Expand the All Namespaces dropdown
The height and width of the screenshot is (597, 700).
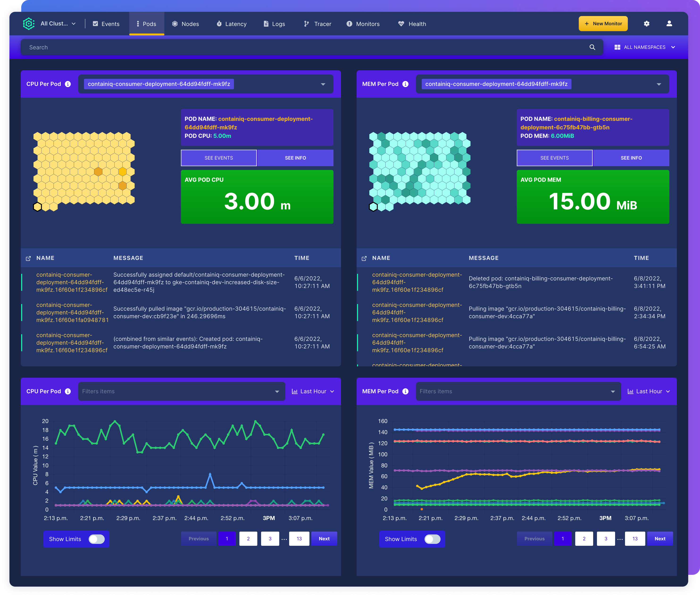645,47
